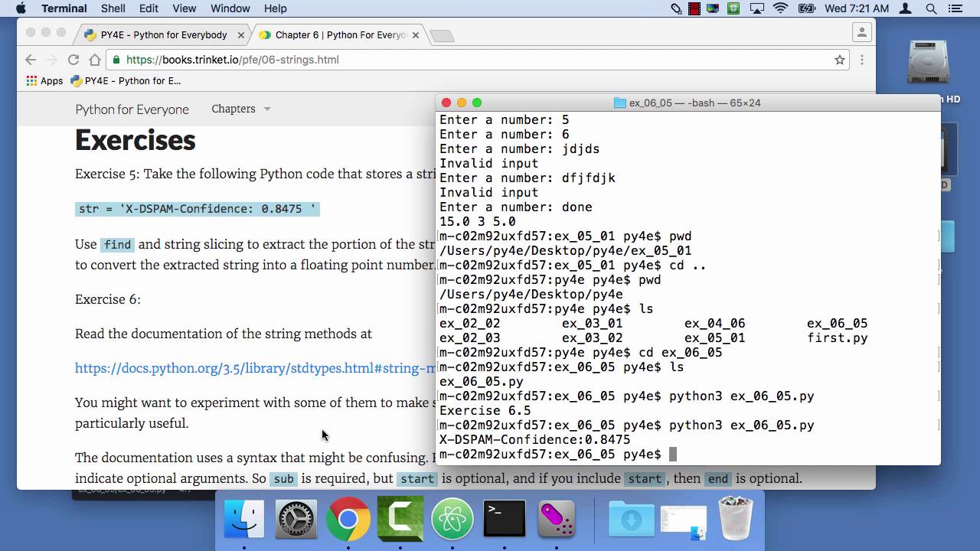Bookmark this page with the star
The height and width of the screenshot is (551, 980).
840,60
